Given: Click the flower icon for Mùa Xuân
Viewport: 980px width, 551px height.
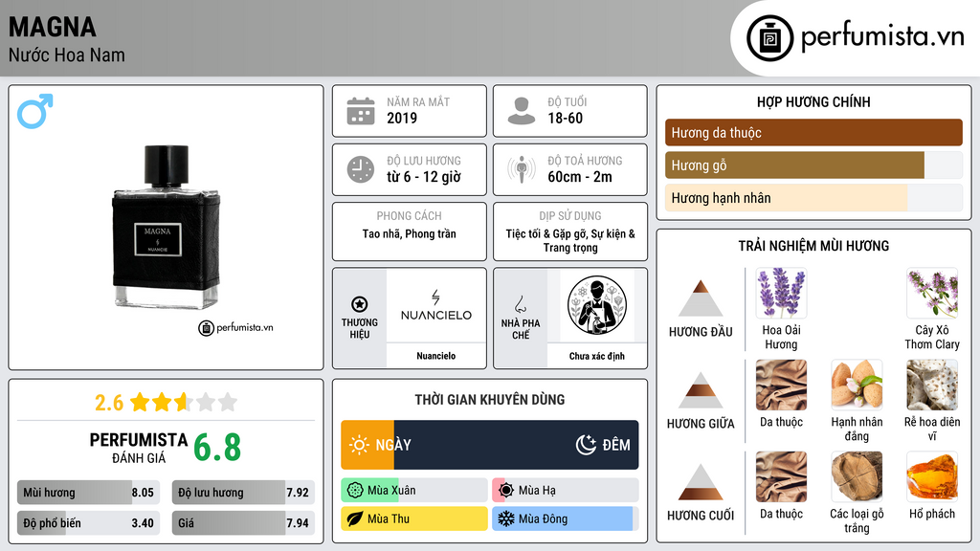Looking at the screenshot, I should pyautogui.click(x=355, y=491).
